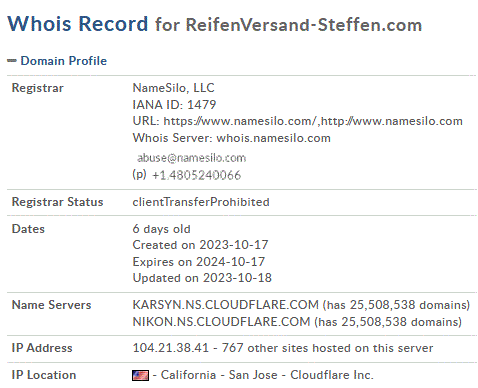Click the clientTransferProhibited status
478x388 pixels.
click(x=201, y=202)
